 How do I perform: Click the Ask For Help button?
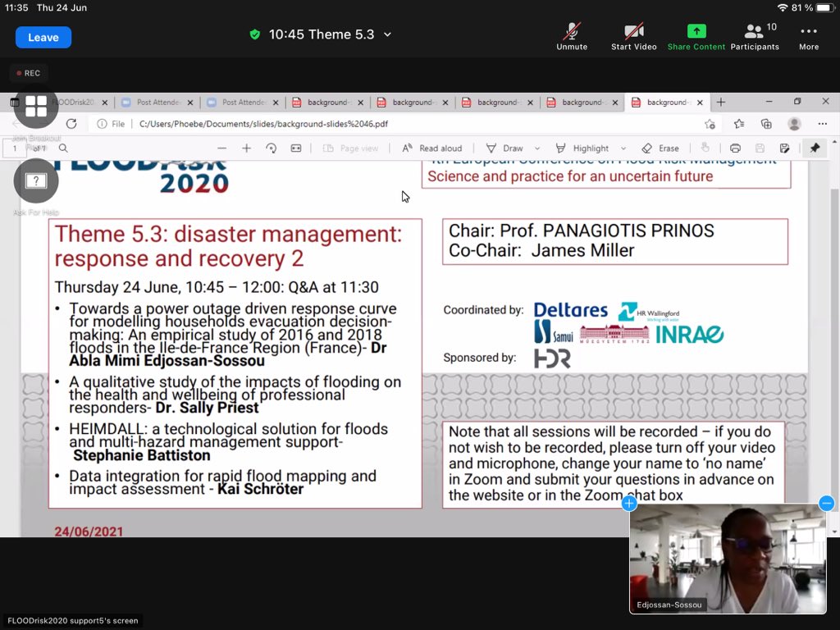pyautogui.click(x=36, y=181)
